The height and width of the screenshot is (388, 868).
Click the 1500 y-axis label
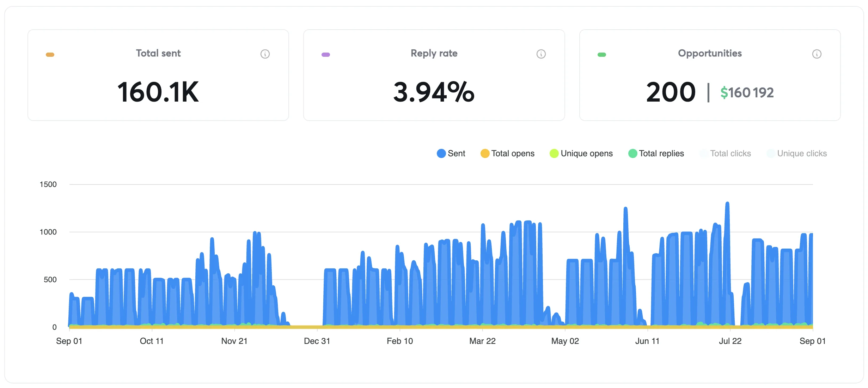pos(48,184)
